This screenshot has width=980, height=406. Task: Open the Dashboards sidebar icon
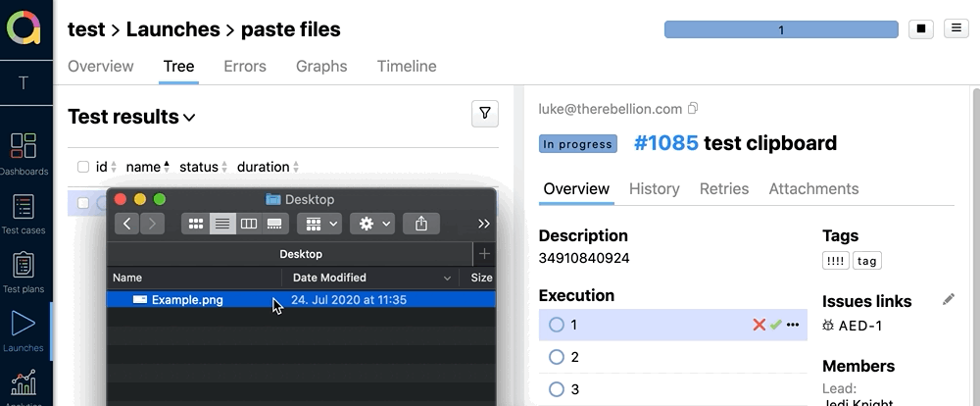pos(24,152)
